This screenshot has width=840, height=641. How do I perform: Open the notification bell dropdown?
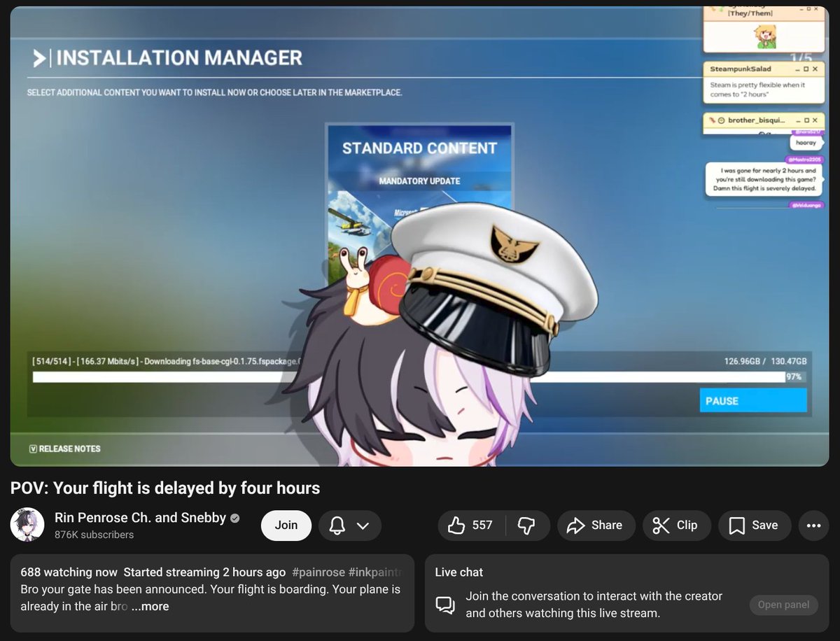tap(350, 526)
